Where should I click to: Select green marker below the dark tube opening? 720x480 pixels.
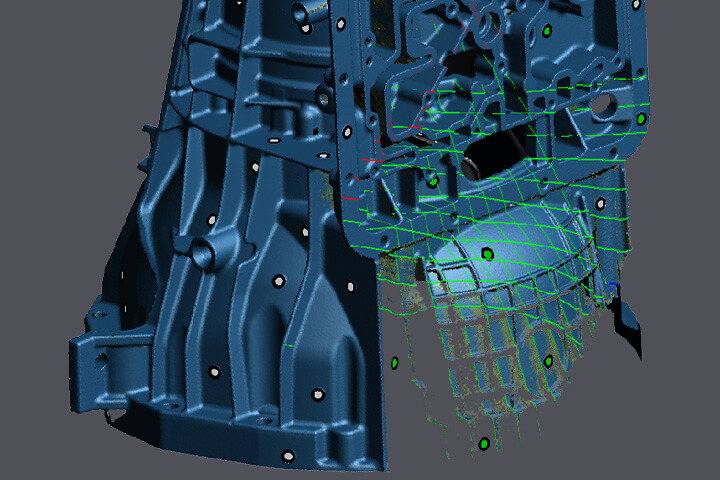click(x=433, y=182)
